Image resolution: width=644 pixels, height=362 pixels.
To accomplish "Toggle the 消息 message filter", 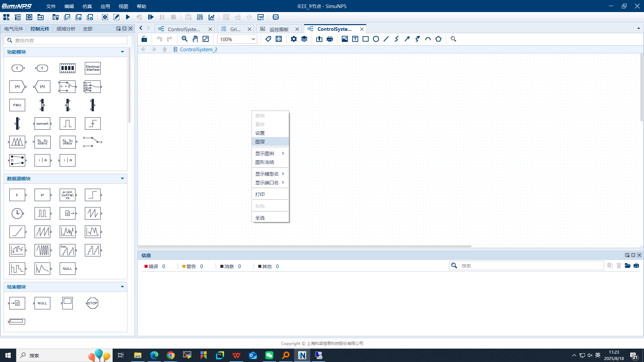I will pos(229,266).
